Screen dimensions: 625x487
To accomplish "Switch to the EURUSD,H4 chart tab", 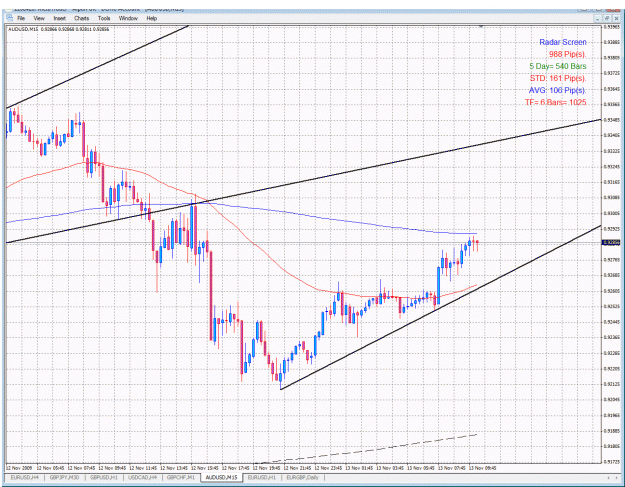I will tap(24, 477).
